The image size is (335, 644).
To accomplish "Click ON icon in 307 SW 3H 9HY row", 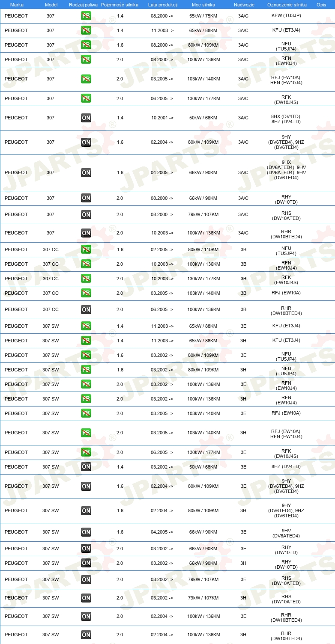I will [x=86, y=510].
